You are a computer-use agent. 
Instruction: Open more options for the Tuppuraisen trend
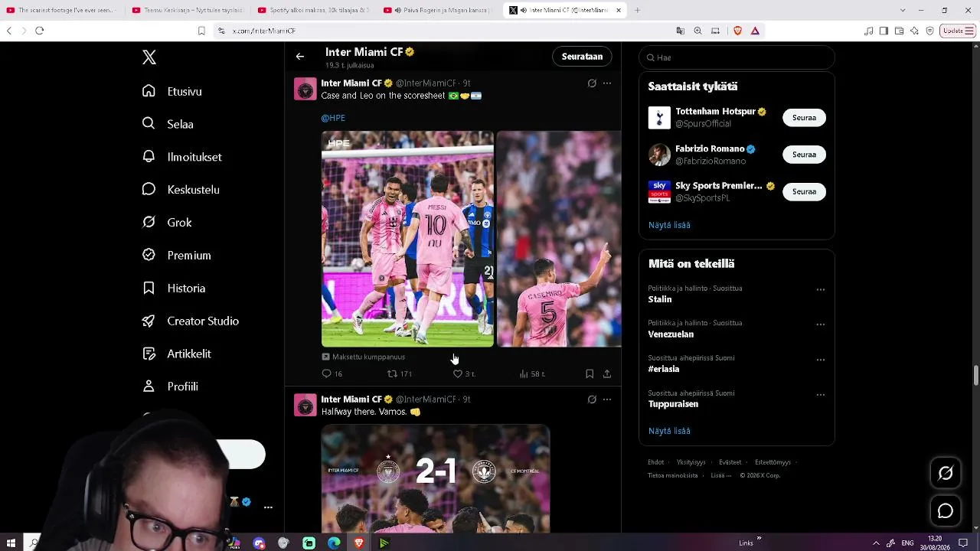pyautogui.click(x=821, y=395)
